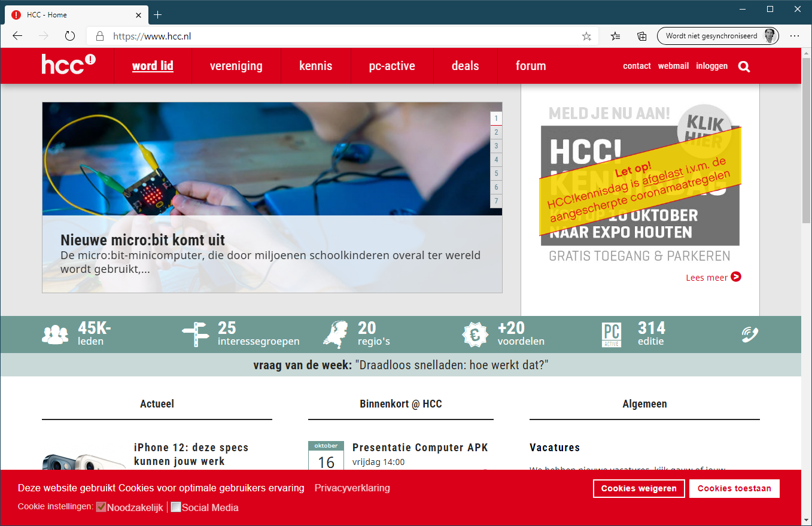Select slide 1 in the carousel
This screenshot has width=812, height=526.
point(496,118)
